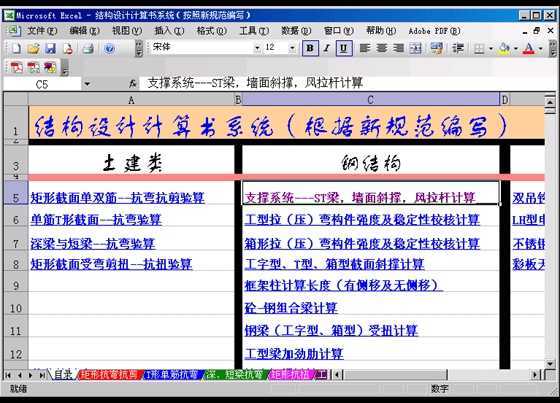Open link 单筋T形截面—抗弯验算
Screen dimensions: 560x403
pyautogui.click(x=96, y=219)
